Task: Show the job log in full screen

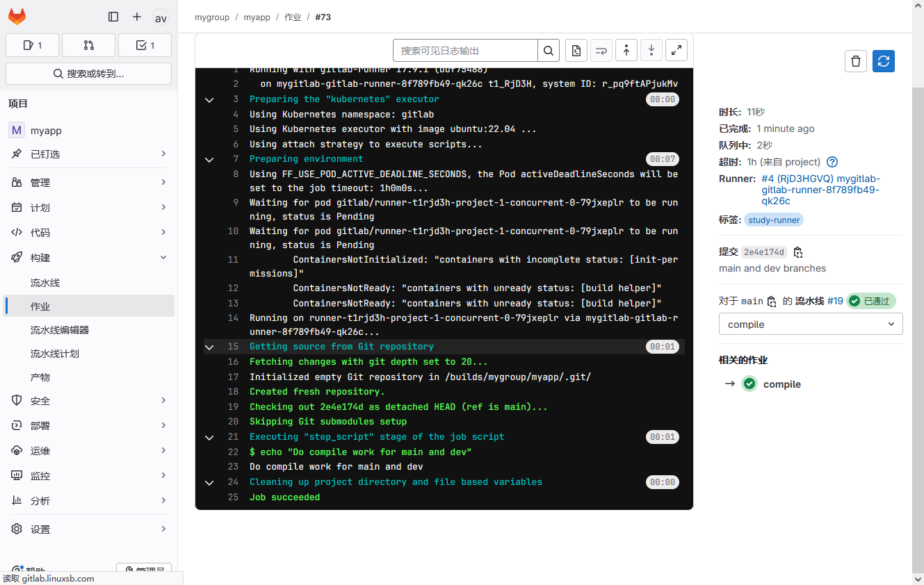Action: pos(676,50)
